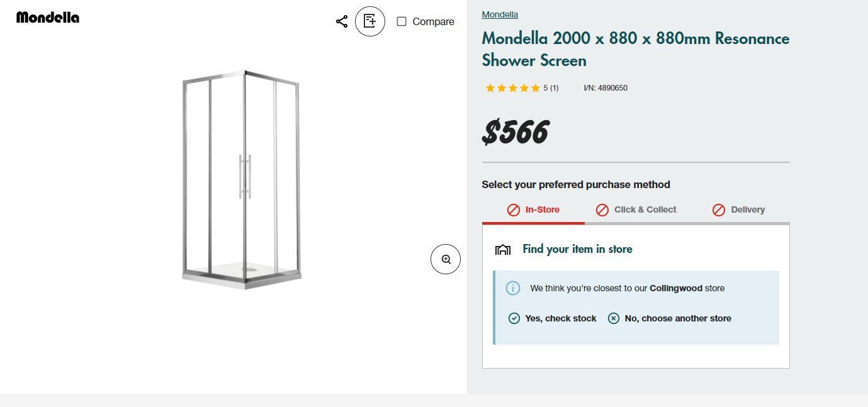Click the review count link showing (1)
The height and width of the screenshot is (407, 868).
tap(553, 88)
